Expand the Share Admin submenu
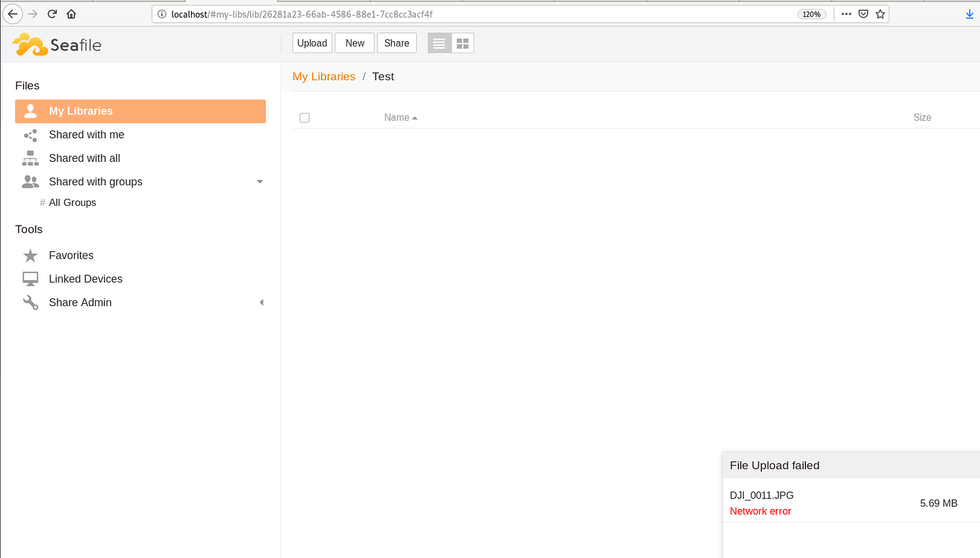The image size is (980, 558). tap(261, 302)
